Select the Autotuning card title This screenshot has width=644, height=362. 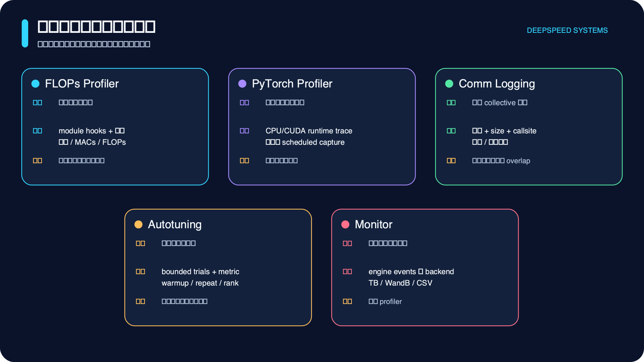tap(175, 225)
